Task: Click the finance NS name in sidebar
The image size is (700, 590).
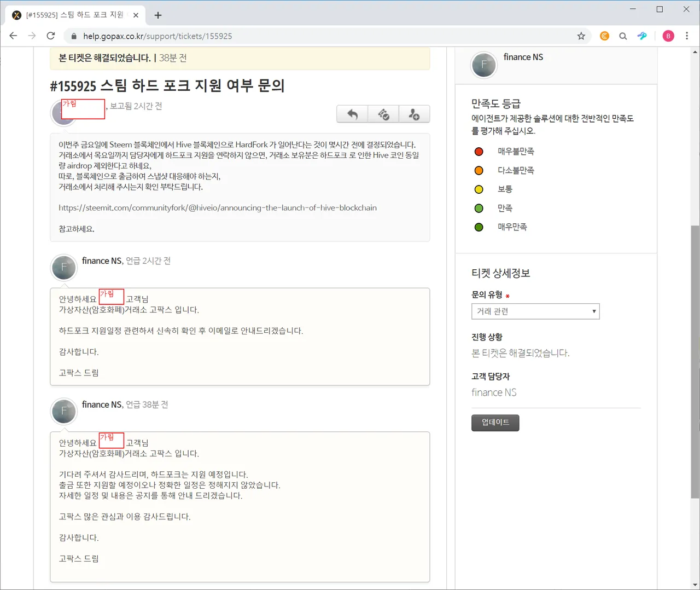Action: (523, 57)
